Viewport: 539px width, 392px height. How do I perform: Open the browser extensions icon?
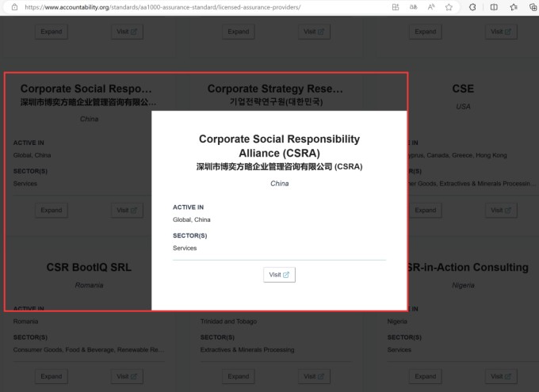tap(472, 7)
